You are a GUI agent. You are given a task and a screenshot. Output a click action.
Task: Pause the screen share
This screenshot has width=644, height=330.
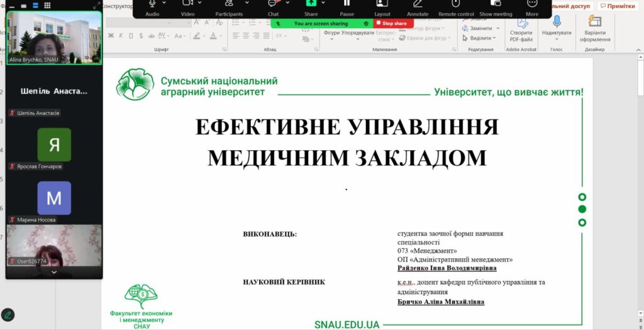point(347,4)
